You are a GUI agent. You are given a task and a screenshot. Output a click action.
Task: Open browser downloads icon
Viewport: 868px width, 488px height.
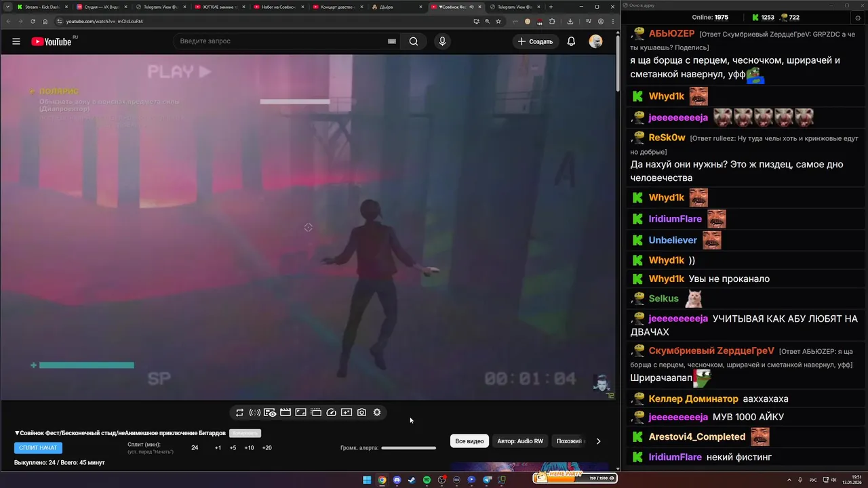click(570, 21)
